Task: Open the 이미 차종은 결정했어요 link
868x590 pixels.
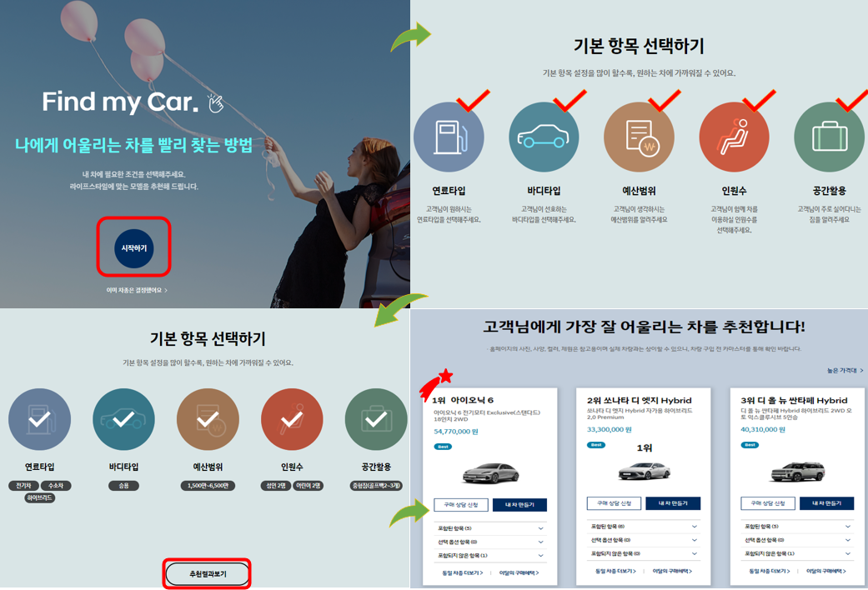Action: 137,290
